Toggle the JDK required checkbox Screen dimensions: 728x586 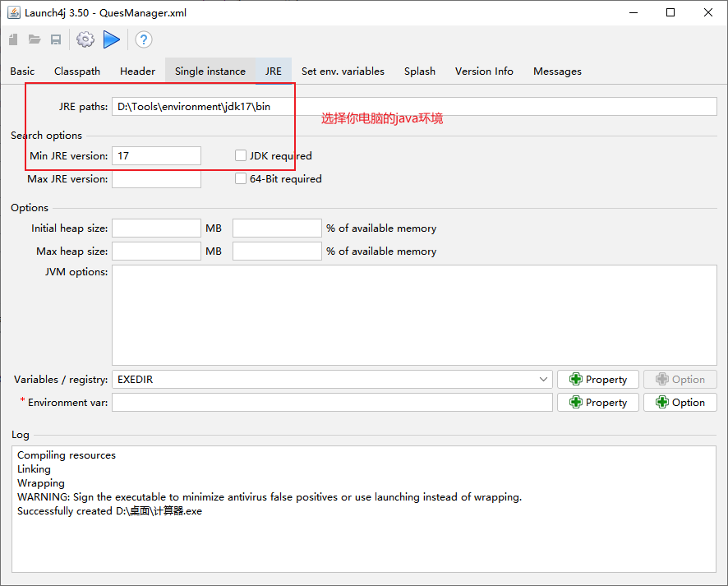tap(241, 155)
